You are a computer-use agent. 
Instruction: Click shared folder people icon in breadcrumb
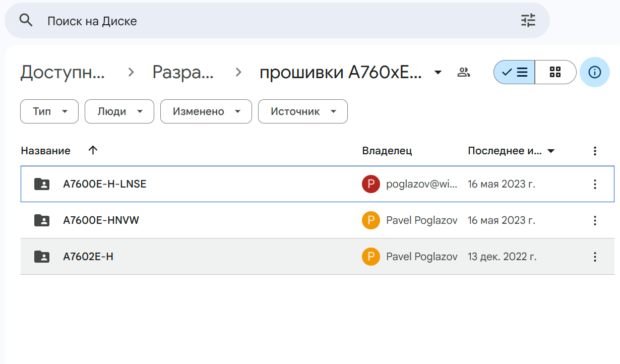[463, 72]
